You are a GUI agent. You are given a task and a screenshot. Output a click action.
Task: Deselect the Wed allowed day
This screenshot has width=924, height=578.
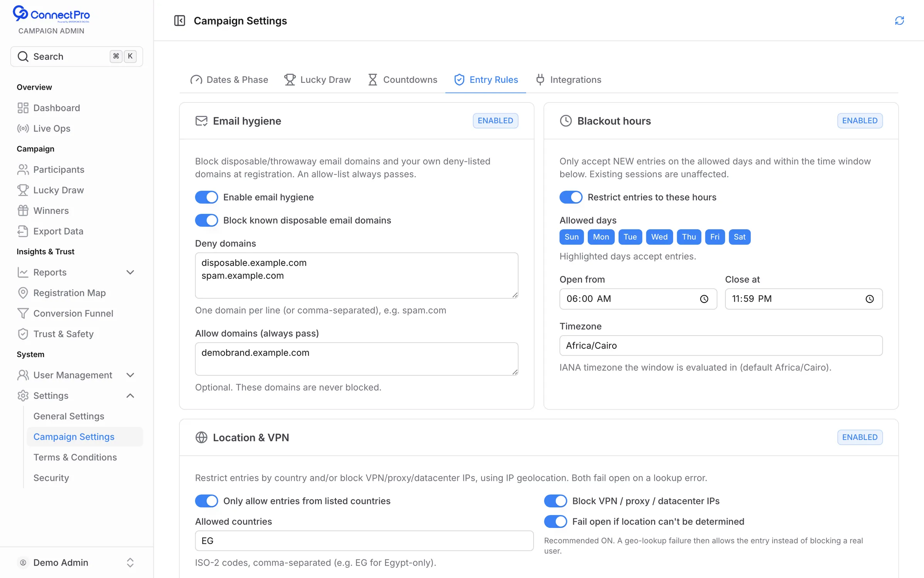pos(659,237)
